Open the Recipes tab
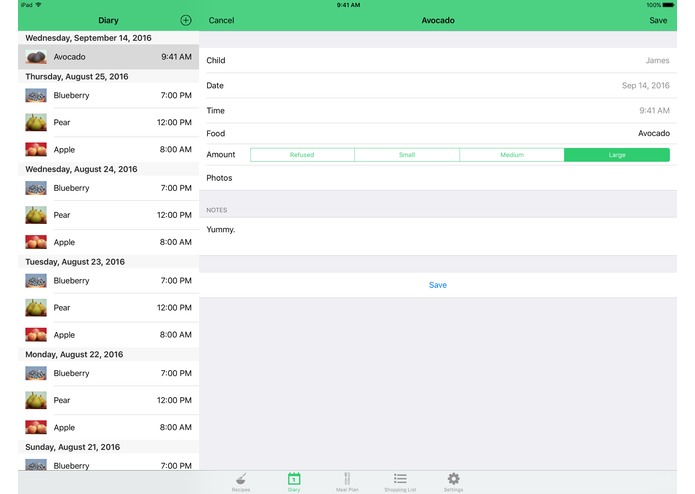This screenshot has width=695, height=494. [x=241, y=482]
